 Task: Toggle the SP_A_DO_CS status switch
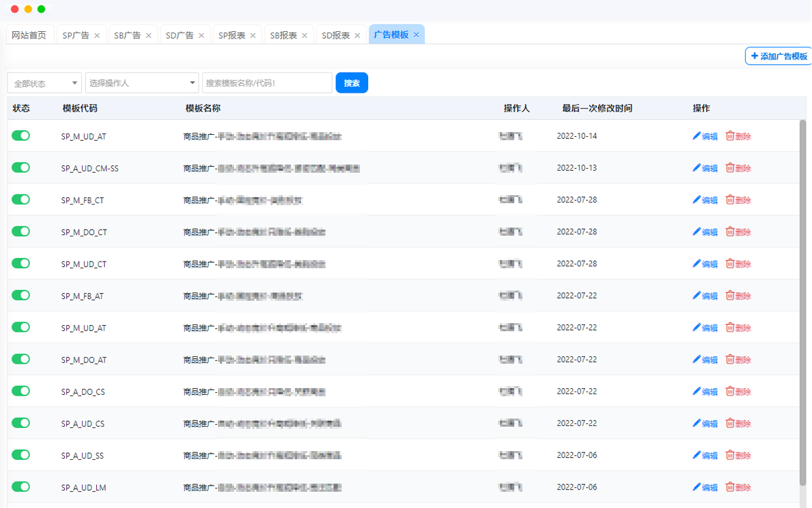(x=21, y=391)
